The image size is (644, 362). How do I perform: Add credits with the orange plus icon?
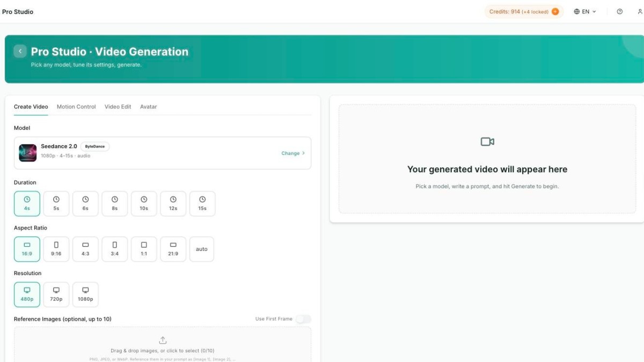pos(555,11)
